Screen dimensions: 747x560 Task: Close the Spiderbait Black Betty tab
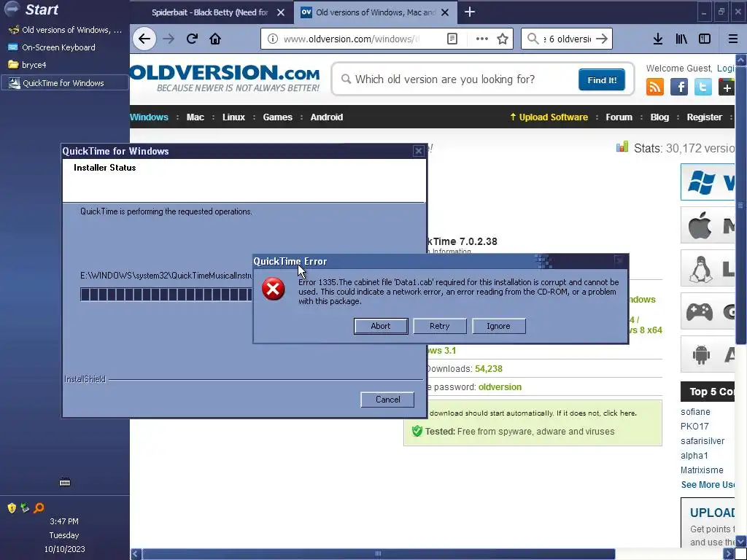coord(281,12)
